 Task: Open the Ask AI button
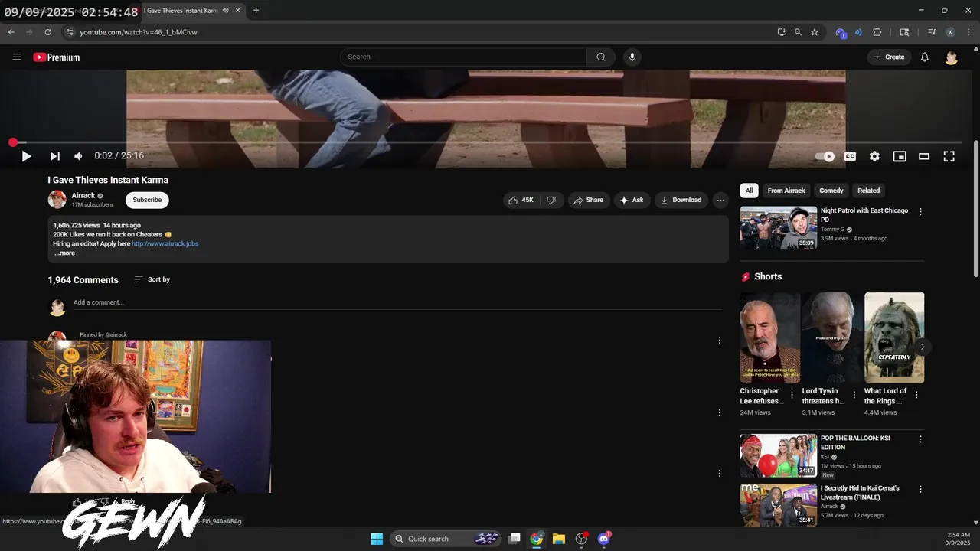[632, 200]
